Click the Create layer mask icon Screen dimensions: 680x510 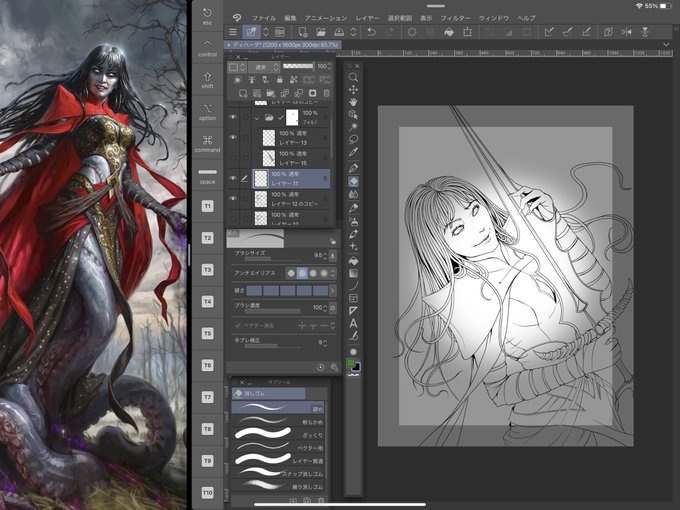[313, 93]
